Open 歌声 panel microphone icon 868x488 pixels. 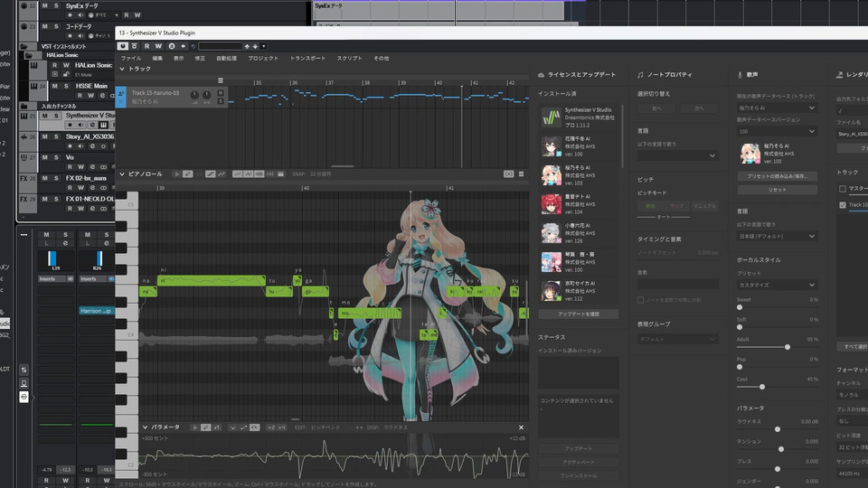(740, 75)
